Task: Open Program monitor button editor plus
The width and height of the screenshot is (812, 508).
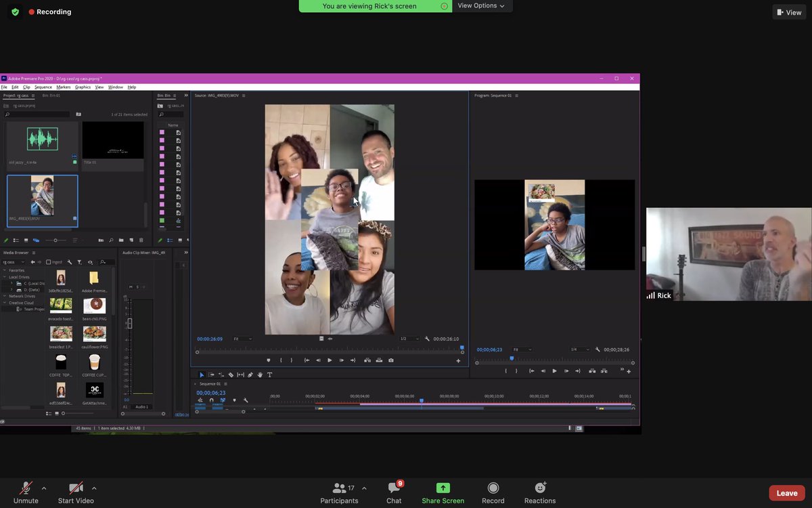Action: (x=629, y=371)
